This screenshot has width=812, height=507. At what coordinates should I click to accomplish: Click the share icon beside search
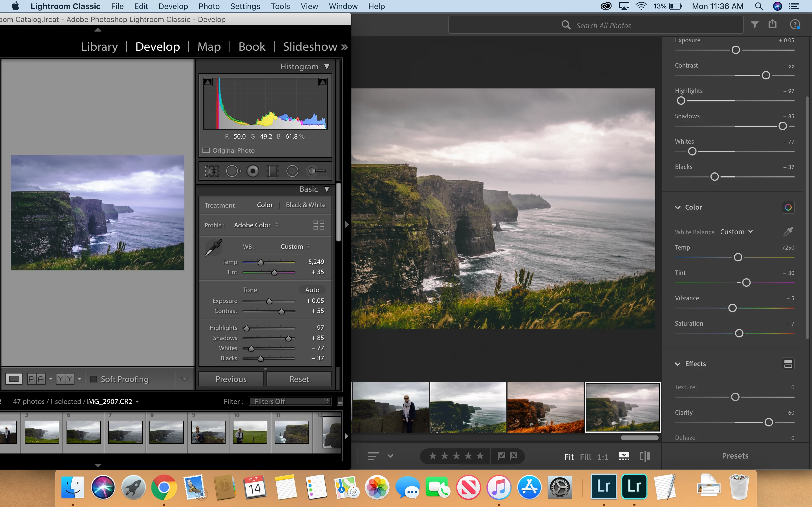pos(773,24)
